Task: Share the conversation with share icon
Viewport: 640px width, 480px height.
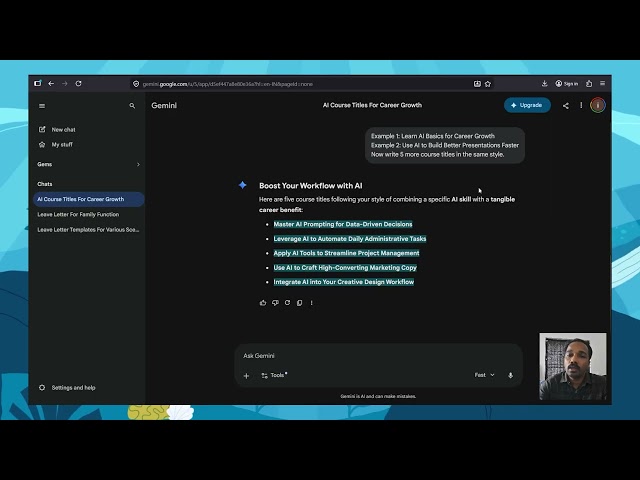Action: [x=566, y=106]
